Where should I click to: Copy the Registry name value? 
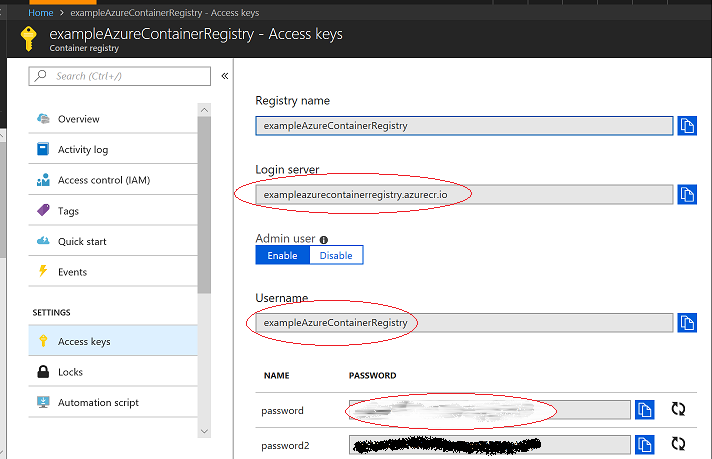coord(687,126)
